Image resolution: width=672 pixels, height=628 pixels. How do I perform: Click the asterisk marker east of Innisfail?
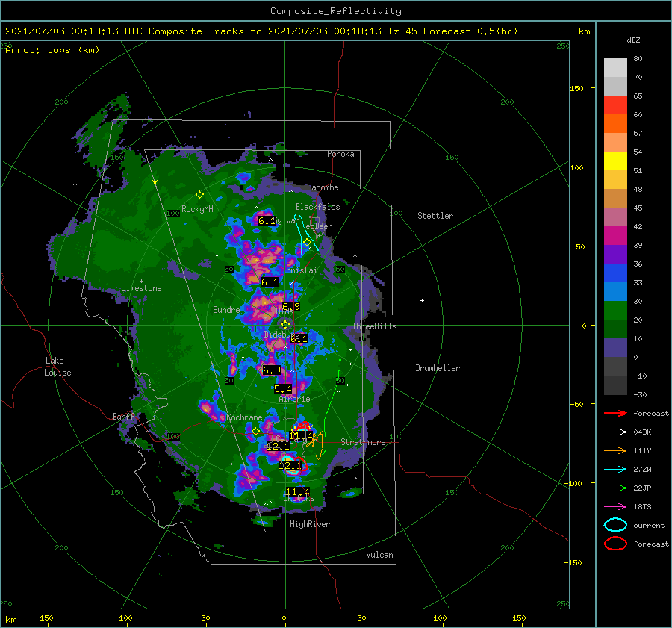355,256
